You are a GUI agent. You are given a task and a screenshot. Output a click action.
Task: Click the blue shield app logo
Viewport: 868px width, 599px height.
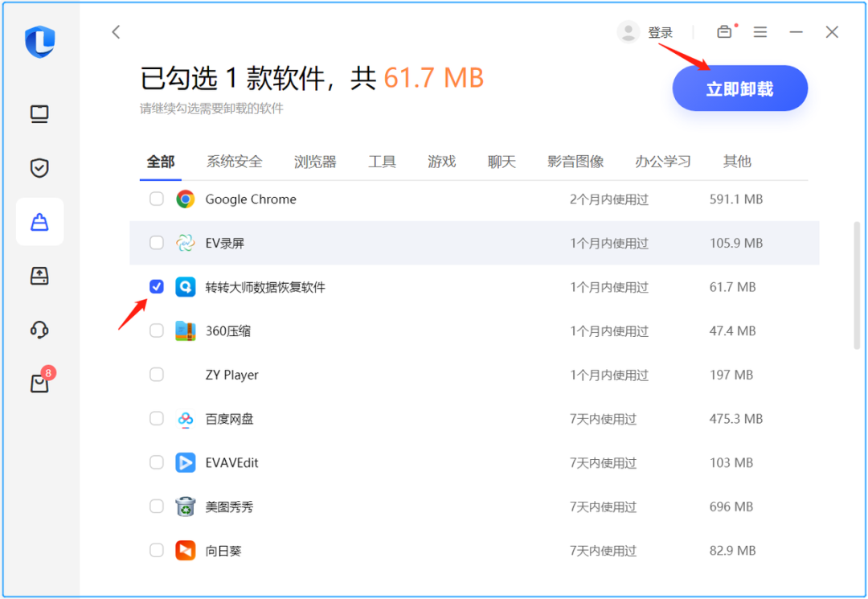pyautogui.click(x=40, y=42)
